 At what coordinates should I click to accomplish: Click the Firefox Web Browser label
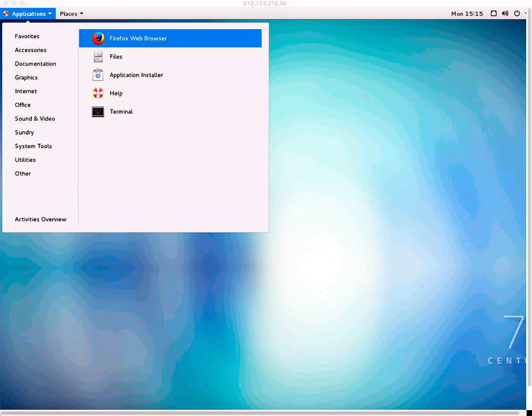pos(138,38)
